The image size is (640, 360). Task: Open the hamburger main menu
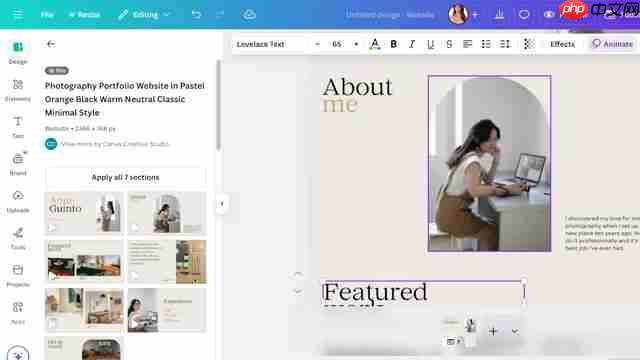(18, 15)
